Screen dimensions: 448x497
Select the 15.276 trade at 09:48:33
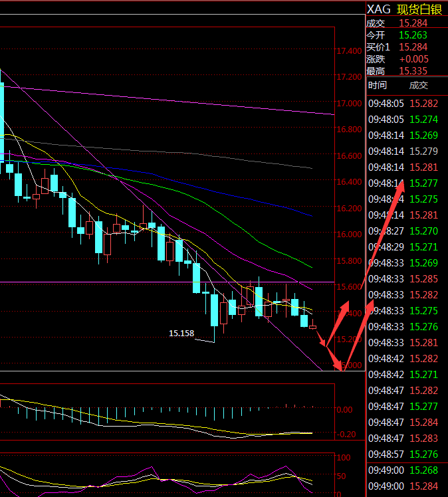[x=424, y=327]
